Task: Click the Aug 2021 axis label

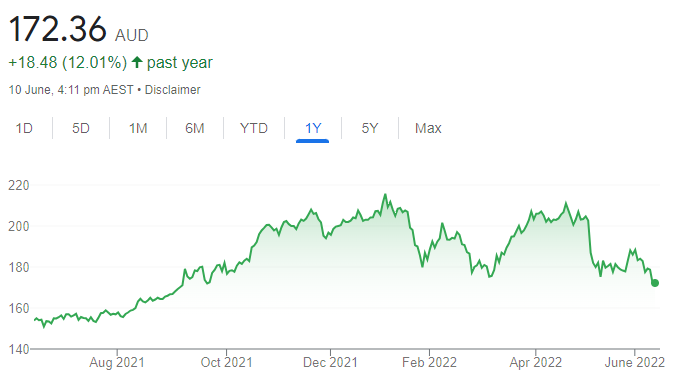Action: click(117, 362)
